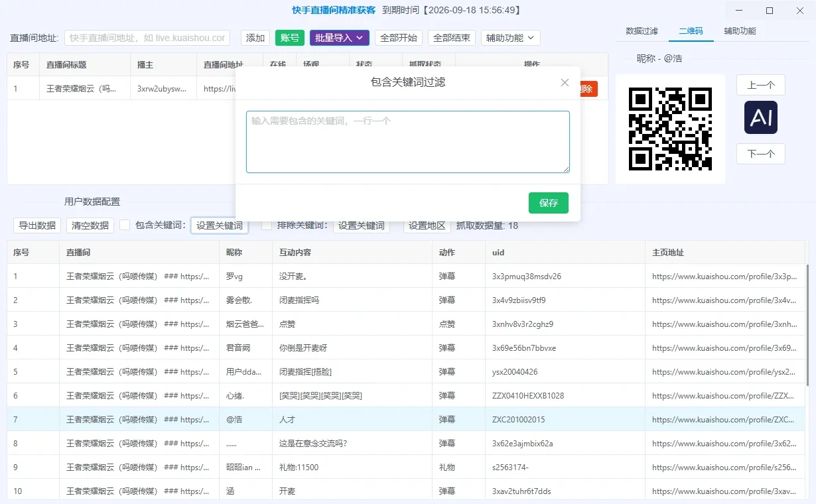
Task: Click the QR code image
Action: pos(670,129)
